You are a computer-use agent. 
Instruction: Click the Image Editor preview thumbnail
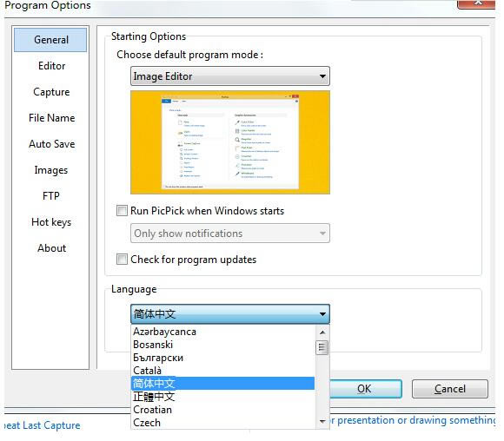(x=229, y=142)
